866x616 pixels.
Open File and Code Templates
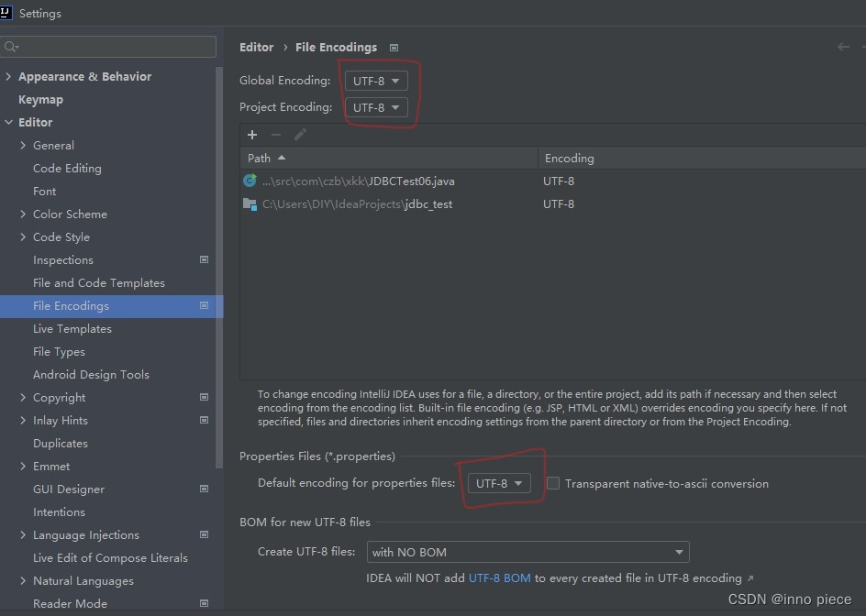[99, 282]
